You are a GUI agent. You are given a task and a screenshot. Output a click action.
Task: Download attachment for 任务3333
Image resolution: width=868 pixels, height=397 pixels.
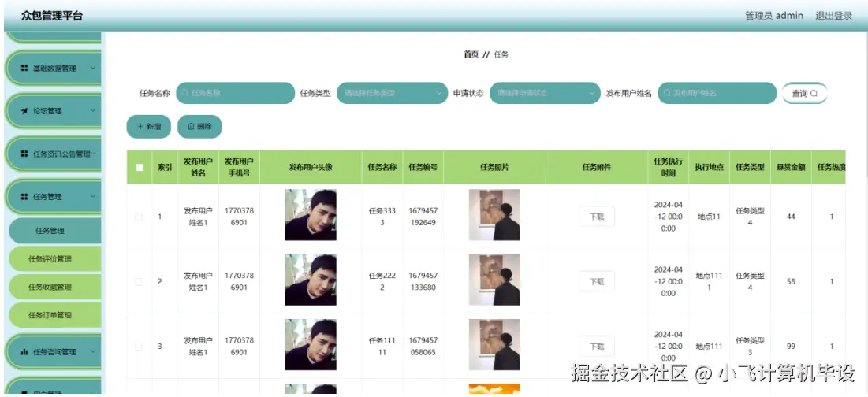click(597, 217)
